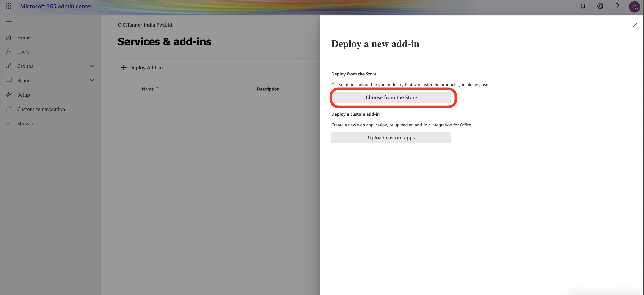644x295 pixels.
Task: Expand the Users menu chevron
Action: (x=92, y=52)
